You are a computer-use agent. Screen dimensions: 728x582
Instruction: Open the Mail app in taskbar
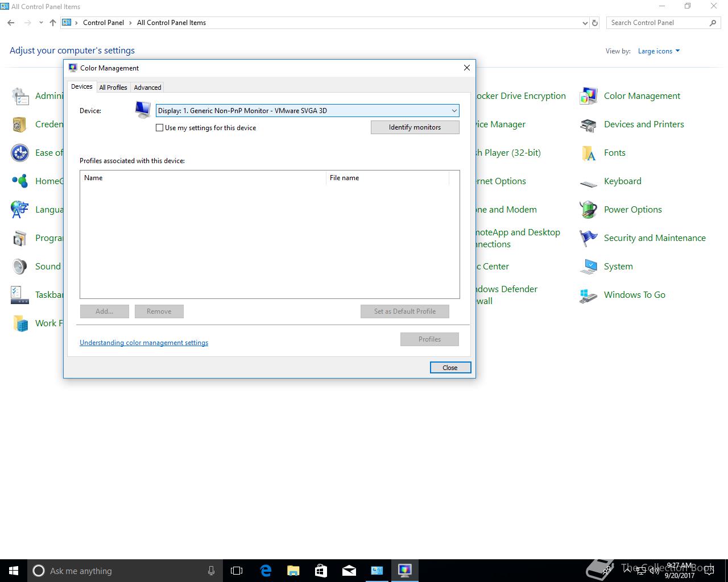pyautogui.click(x=349, y=571)
